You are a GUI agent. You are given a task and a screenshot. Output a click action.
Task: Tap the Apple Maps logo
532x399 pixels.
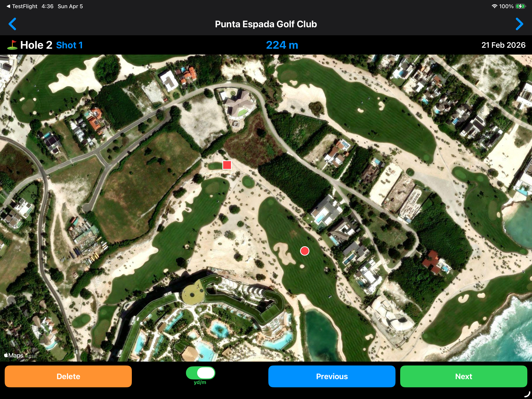14,355
